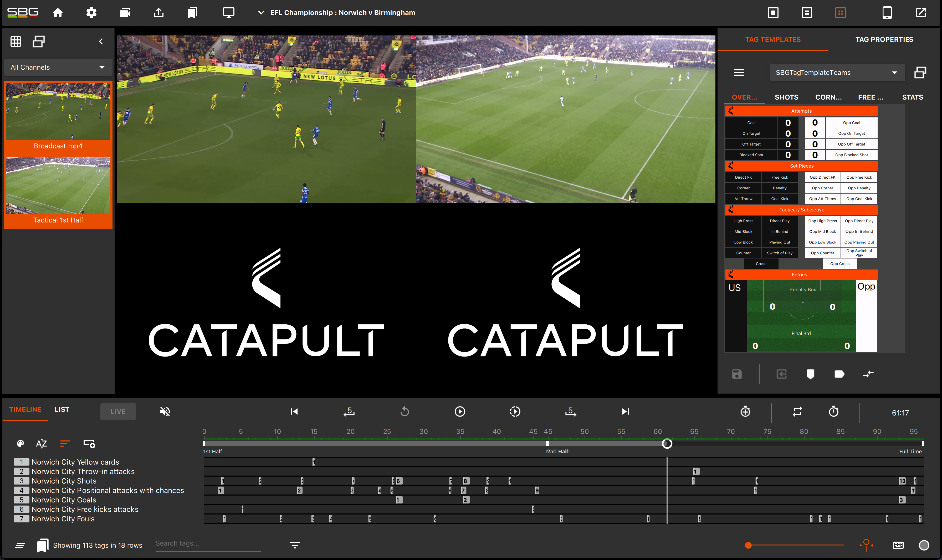
Task: Click the save template disk icon
Action: pyautogui.click(x=737, y=374)
